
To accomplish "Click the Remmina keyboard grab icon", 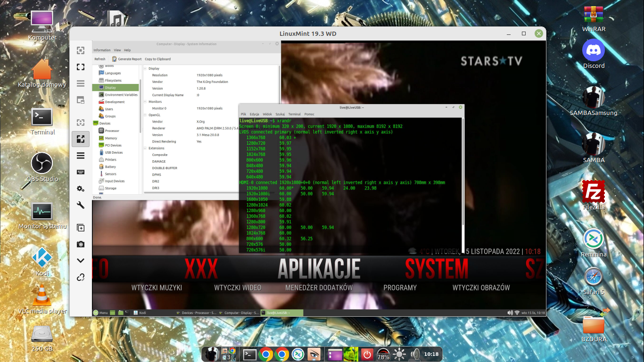I will [x=81, y=172].
